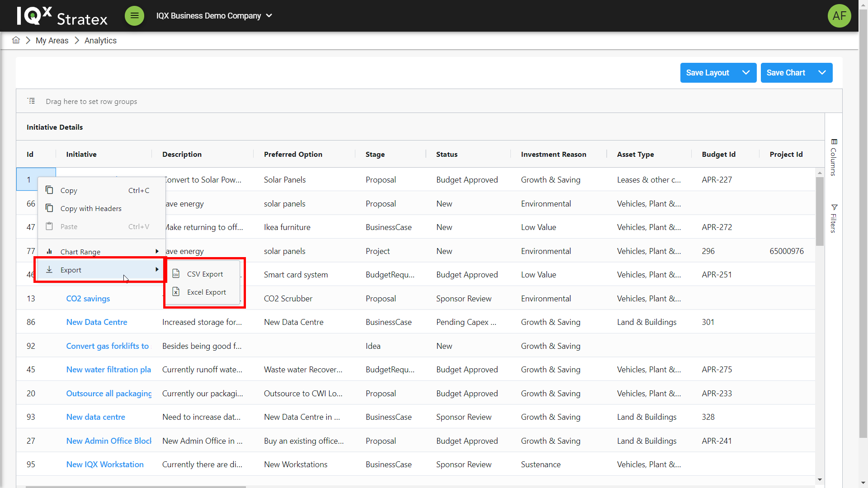868x488 pixels.
Task: Click the Excel Export file icon
Action: pyautogui.click(x=176, y=292)
